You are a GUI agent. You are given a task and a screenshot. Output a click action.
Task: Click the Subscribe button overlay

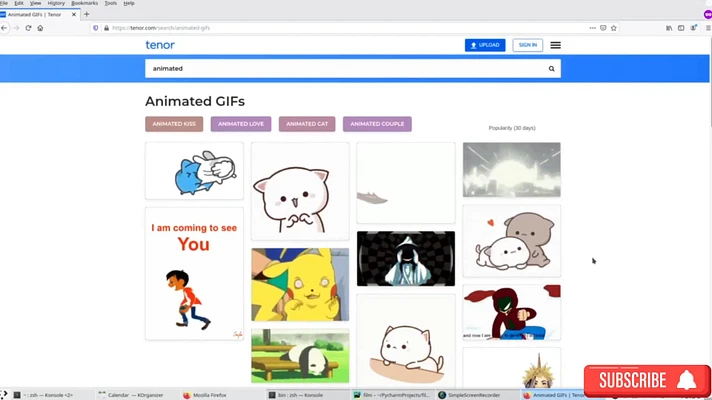tap(647, 380)
